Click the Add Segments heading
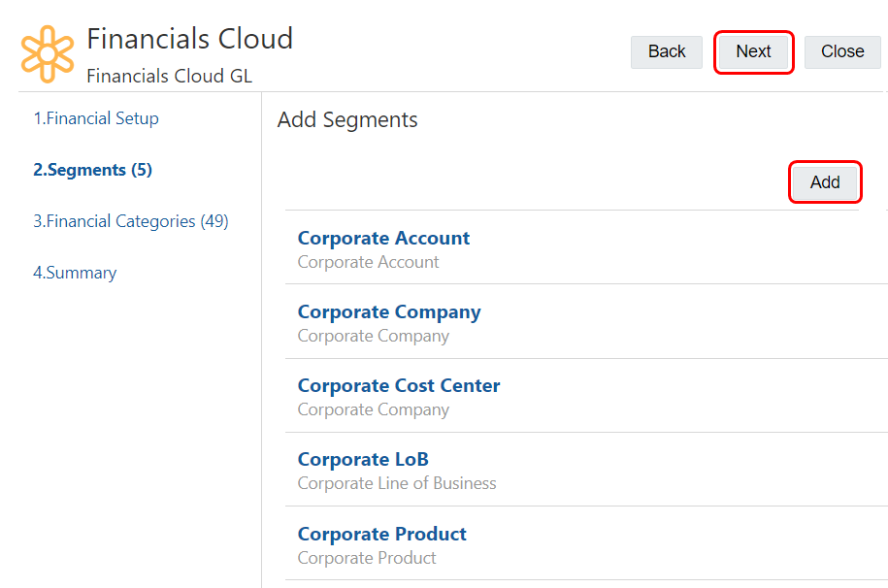Image resolution: width=888 pixels, height=588 pixels. [347, 120]
